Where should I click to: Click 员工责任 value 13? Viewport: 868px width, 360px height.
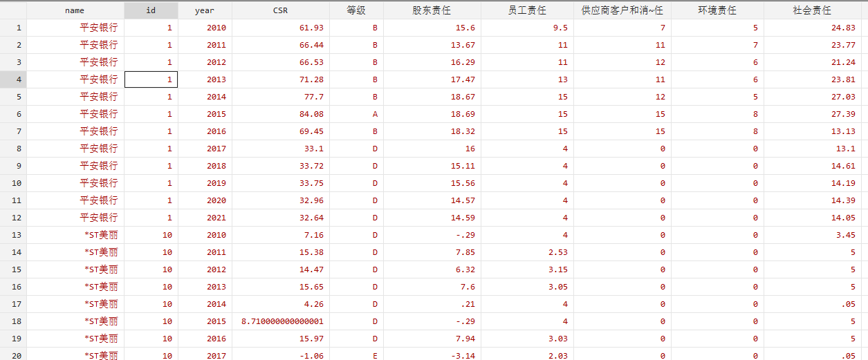(x=562, y=79)
